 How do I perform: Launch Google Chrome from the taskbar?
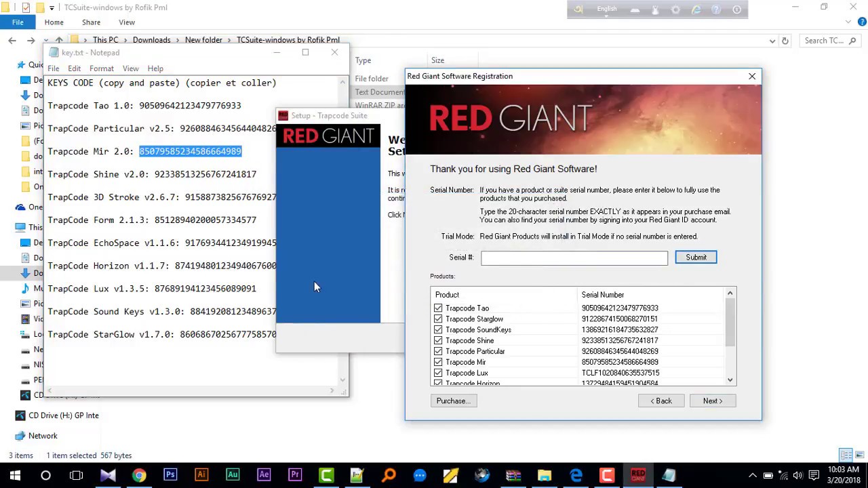[139, 475]
